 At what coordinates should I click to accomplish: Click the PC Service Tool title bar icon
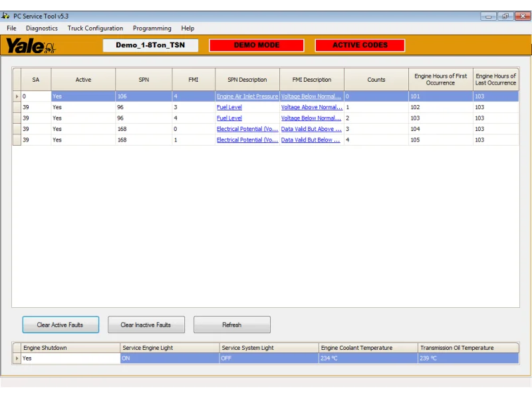(5, 15)
